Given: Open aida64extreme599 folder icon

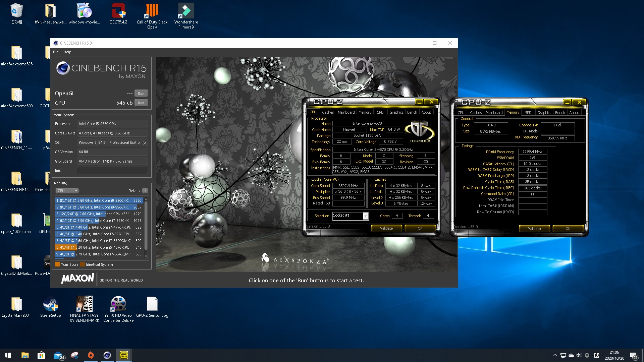Looking at the screenshot, I should (x=17, y=98).
